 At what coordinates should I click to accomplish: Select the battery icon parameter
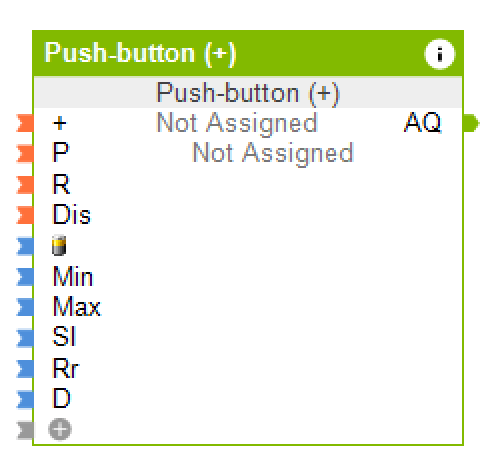click(59, 246)
